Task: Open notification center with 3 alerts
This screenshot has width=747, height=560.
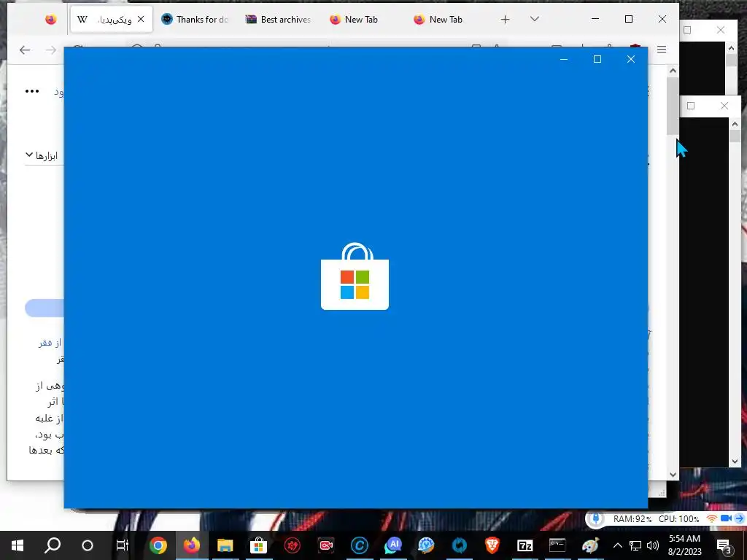Action: 724,545
